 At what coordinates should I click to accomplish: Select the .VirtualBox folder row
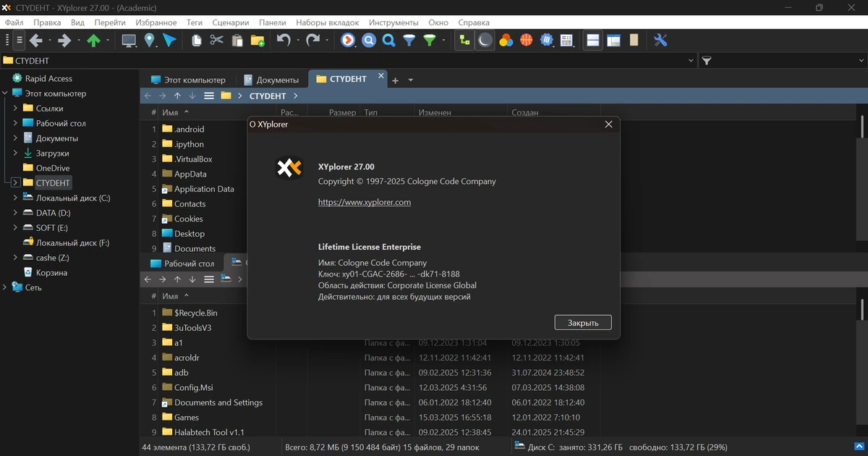(x=193, y=159)
